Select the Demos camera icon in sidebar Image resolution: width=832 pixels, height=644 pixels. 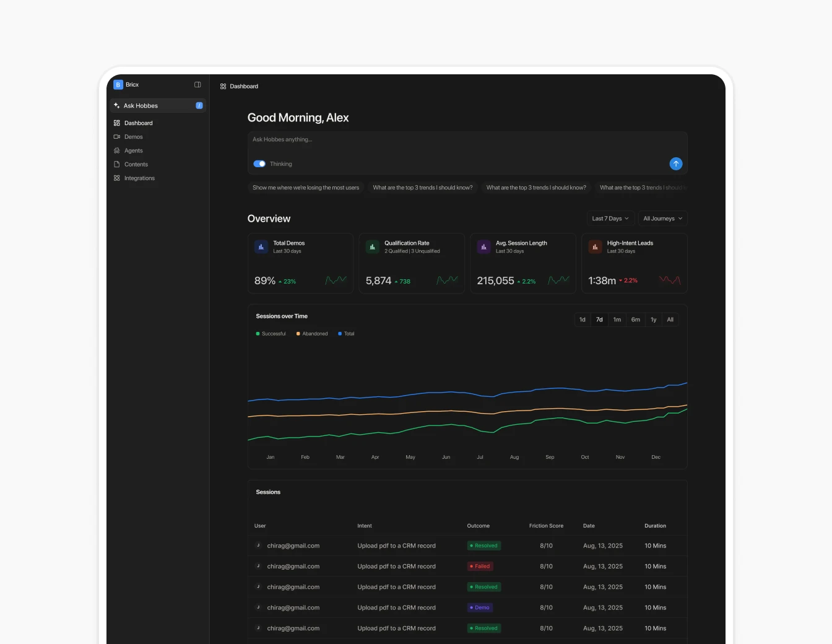click(x=117, y=137)
